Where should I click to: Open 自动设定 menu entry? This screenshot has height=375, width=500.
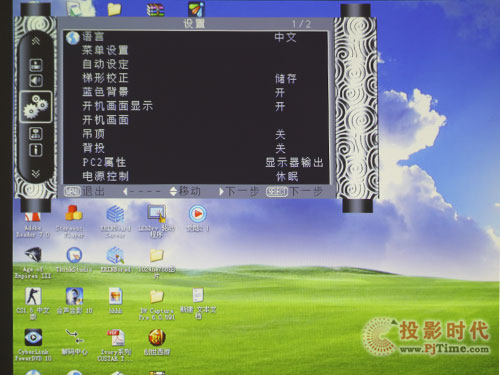(x=105, y=64)
